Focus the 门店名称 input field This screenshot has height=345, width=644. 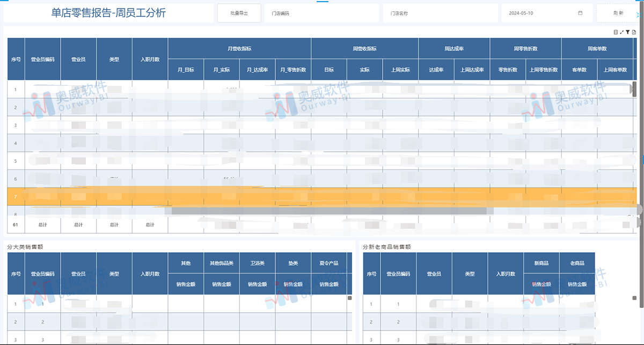pyautogui.click(x=440, y=13)
